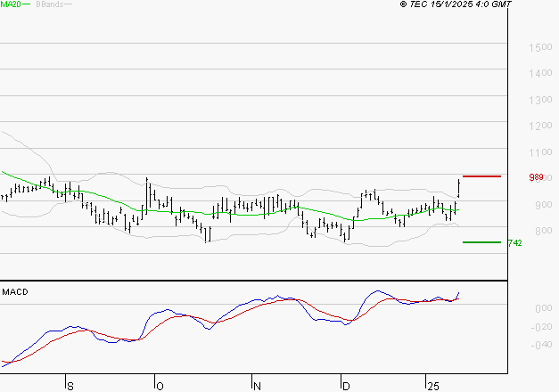Click the MACD panel title
This screenshot has height=392, width=559.
pyautogui.click(x=14, y=291)
